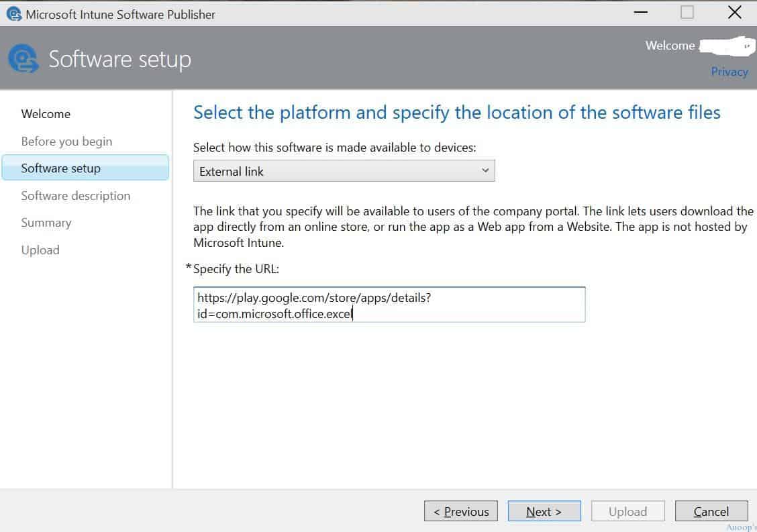Click into the Specify the URL field

(389, 305)
